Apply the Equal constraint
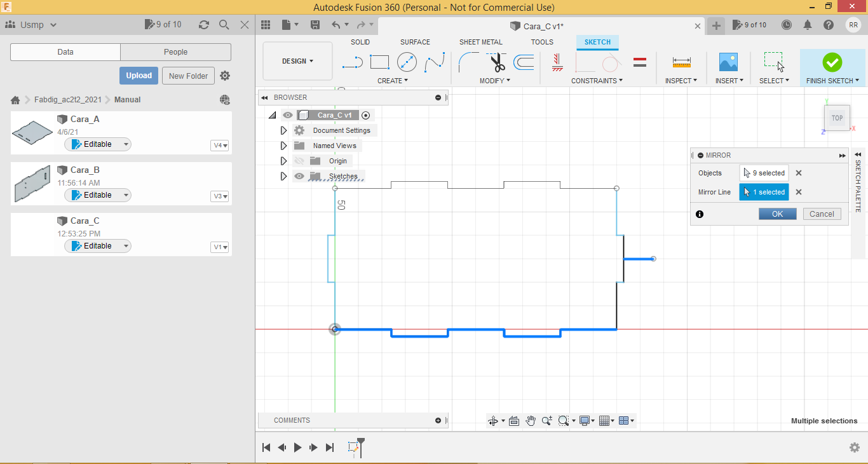The image size is (868, 464). [x=640, y=62]
